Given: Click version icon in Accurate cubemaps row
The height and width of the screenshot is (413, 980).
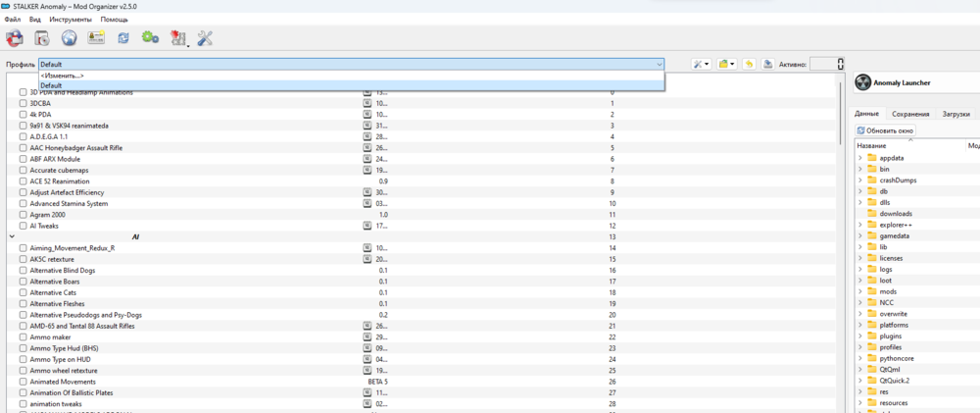Looking at the screenshot, I should (367, 171).
